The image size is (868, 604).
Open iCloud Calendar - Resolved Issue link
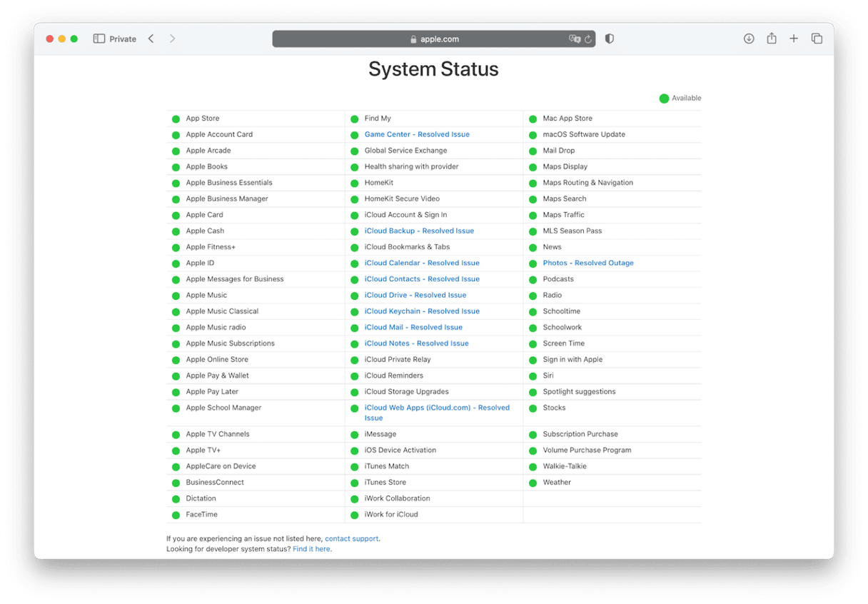422,263
